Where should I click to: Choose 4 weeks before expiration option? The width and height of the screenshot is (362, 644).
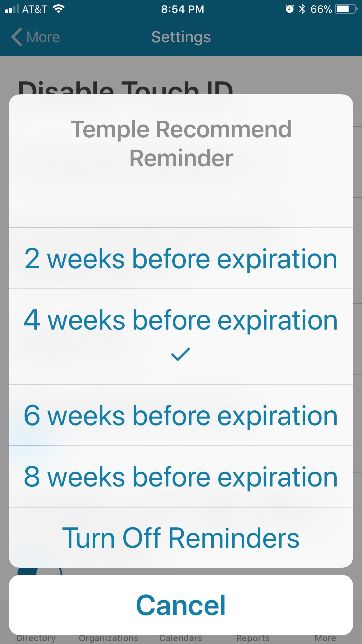181,321
